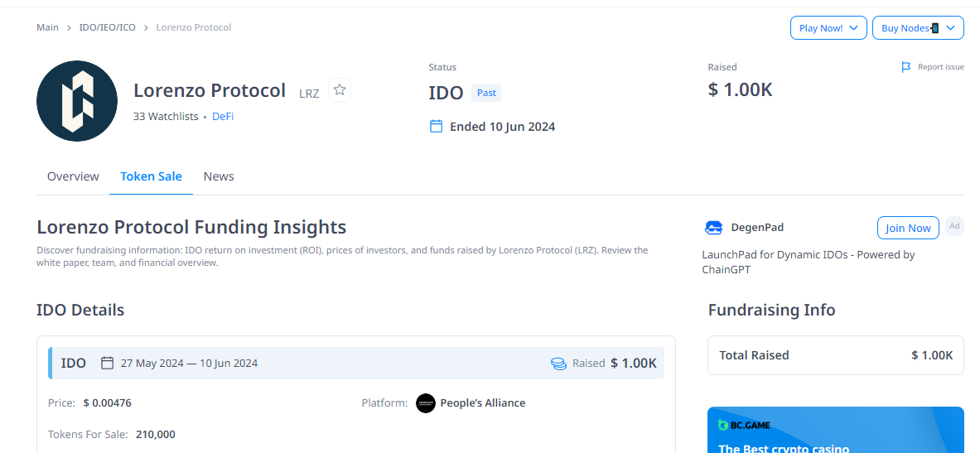Click the calendar icon in IDO row
Viewport: 980px width, 453px height.
click(108, 363)
